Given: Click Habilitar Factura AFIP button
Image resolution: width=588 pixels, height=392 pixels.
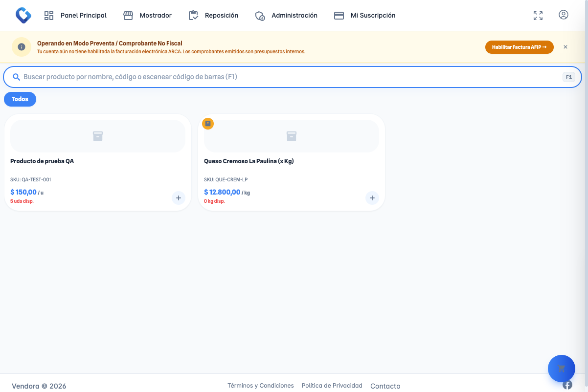Looking at the screenshot, I should click(520, 47).
